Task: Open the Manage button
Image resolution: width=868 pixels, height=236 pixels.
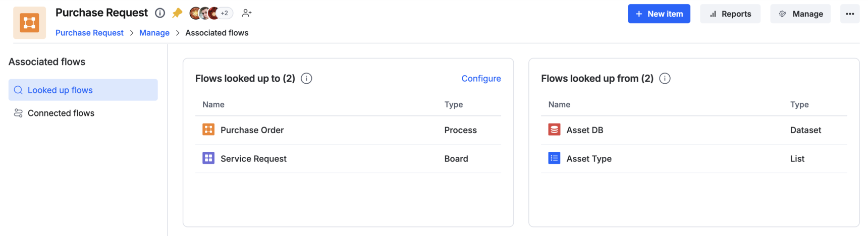Action: point(800,14)
